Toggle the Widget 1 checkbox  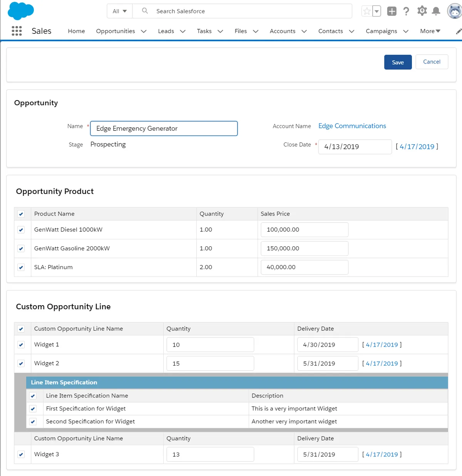click(21, 345)
